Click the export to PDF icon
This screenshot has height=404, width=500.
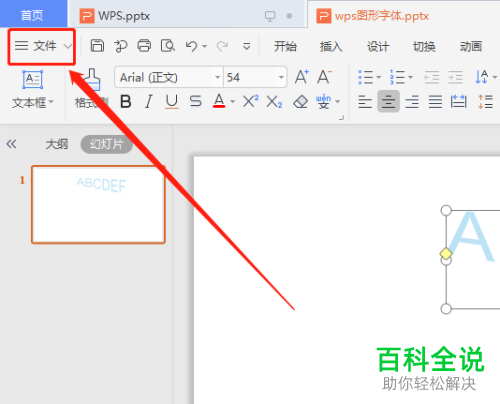tap(121, 46)
